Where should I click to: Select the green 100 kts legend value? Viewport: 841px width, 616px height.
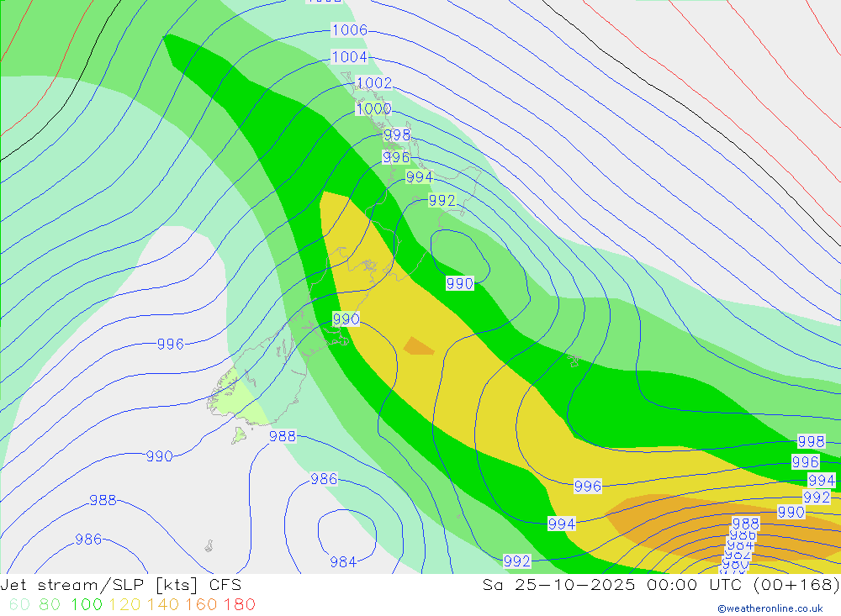click(87, 605)
